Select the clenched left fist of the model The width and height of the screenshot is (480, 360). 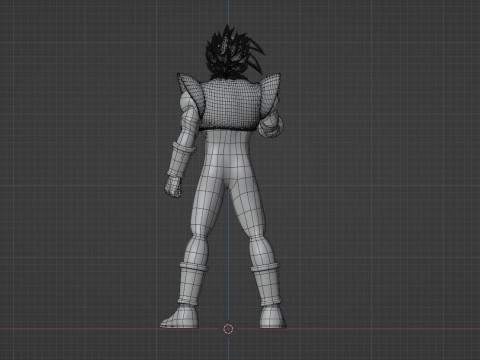(173, 186)
